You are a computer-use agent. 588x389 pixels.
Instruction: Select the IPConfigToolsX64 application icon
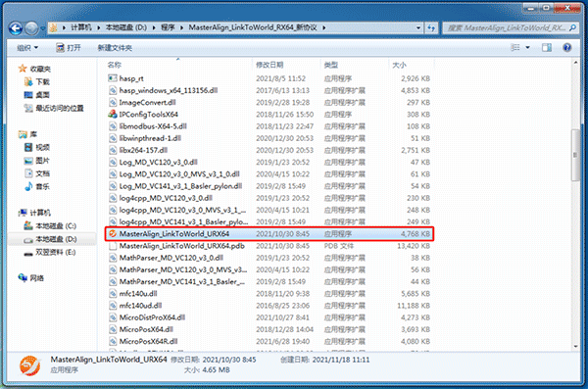tap(112, 114)
